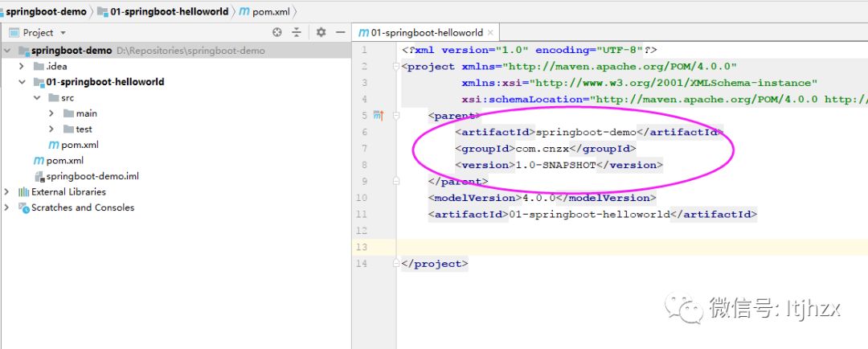
Task: Select 01-springboot-helloworld module in tree
Action: (105, 82)
